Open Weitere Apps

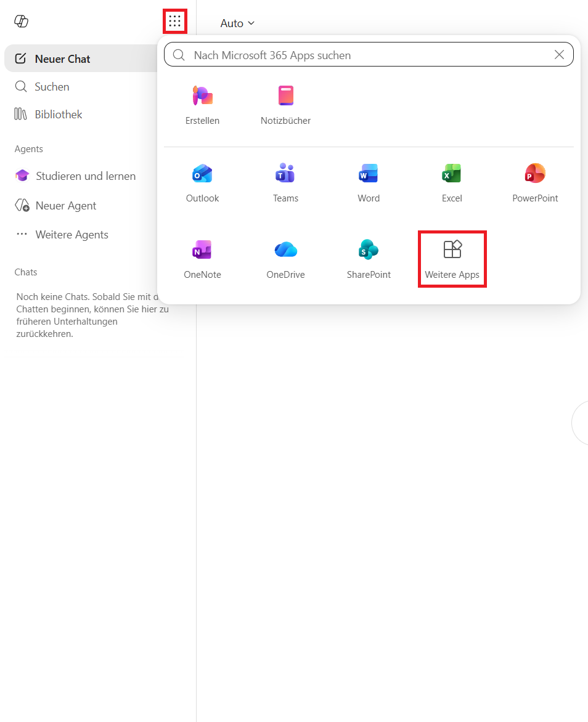pos(452,259)
